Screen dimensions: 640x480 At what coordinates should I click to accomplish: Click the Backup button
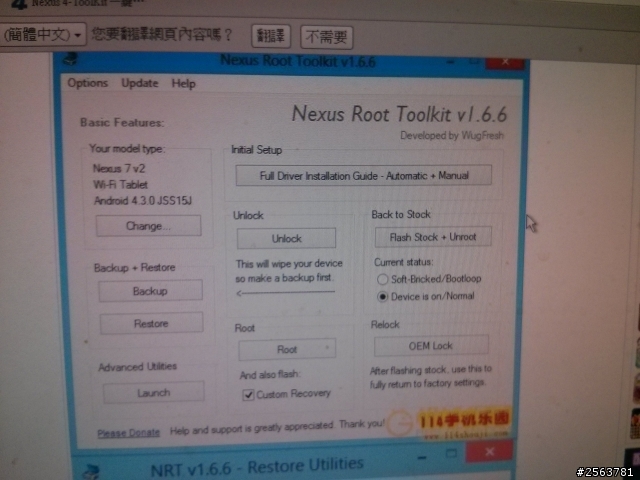coord(150,291)
